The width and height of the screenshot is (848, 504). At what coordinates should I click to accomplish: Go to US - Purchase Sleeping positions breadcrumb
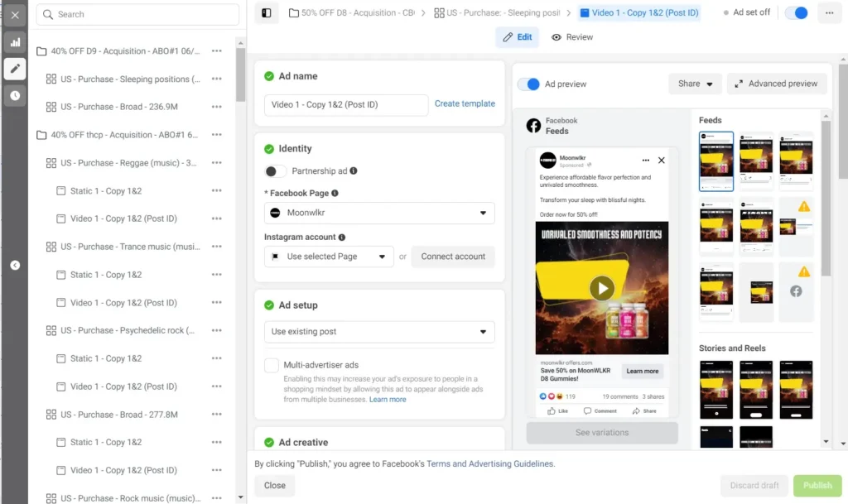click(497, 13)
